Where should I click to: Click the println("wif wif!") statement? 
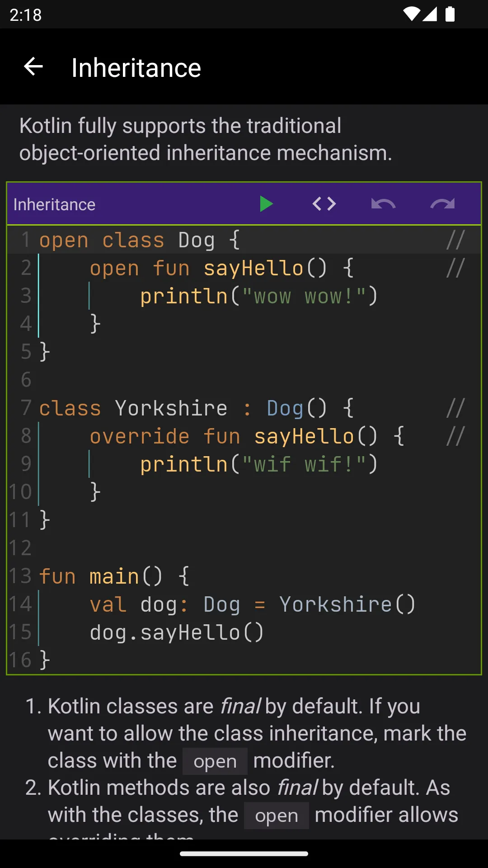click(x=258, y=465)
